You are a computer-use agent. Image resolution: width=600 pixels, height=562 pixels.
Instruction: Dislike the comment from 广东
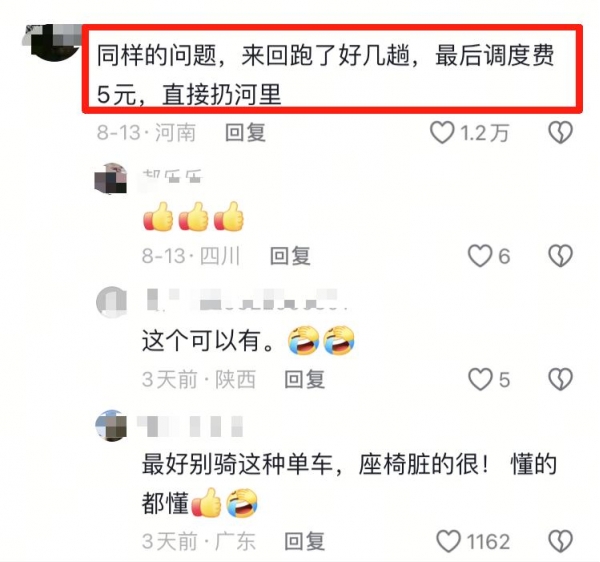pos(561,541)
